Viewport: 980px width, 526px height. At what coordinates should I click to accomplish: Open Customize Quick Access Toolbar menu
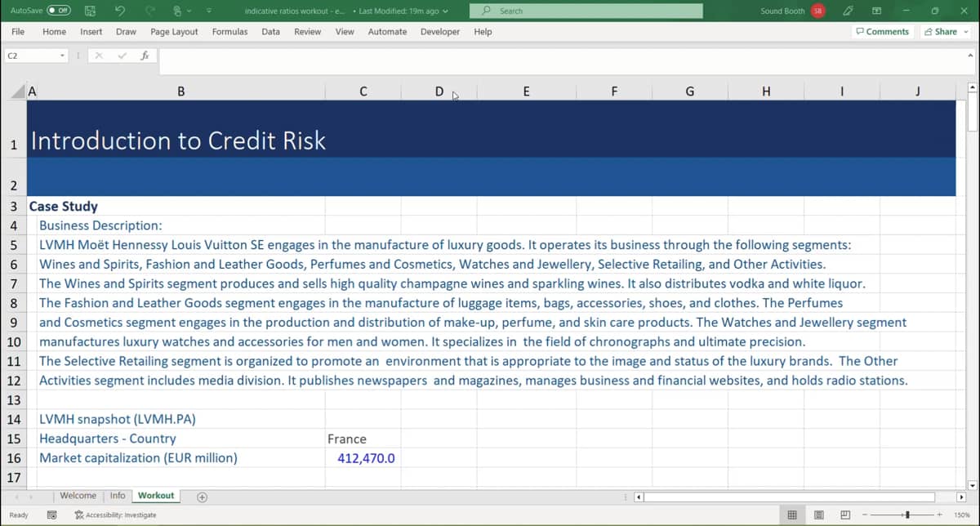[x=209, y=11]
